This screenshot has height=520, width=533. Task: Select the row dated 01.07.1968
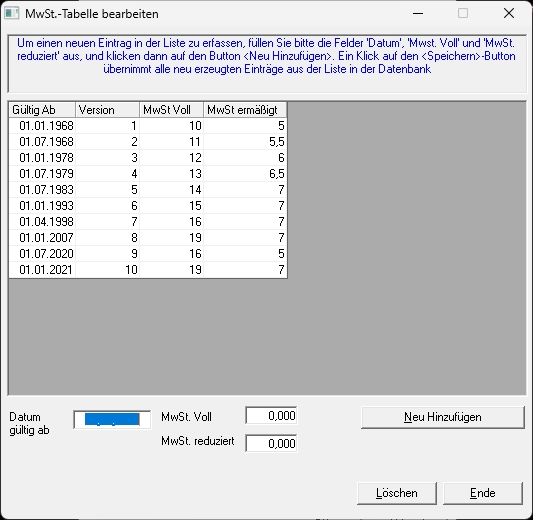pyautogui.click(x=148, y=142)
